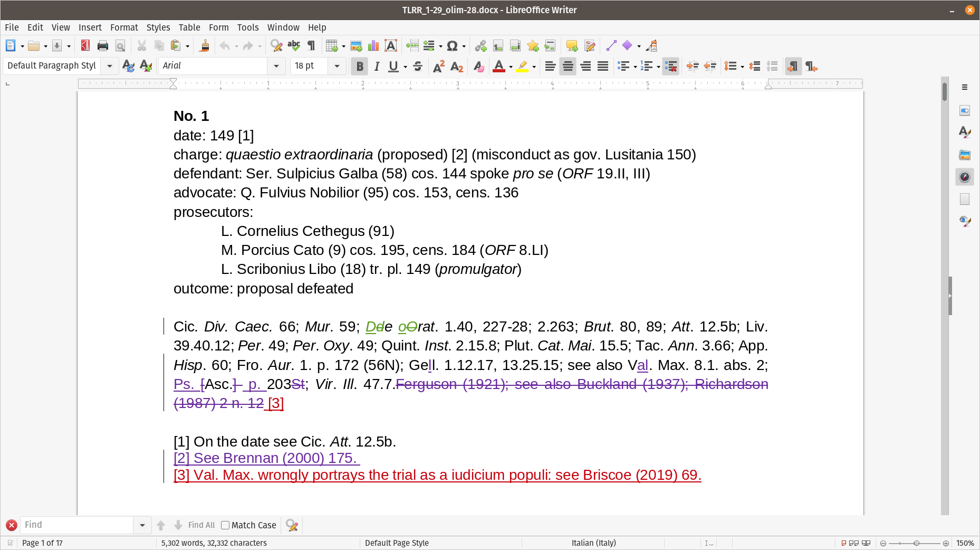The height and width of the screenshot is (550, 980).
Task: Toggle print preview
Action: pos(120,46)
